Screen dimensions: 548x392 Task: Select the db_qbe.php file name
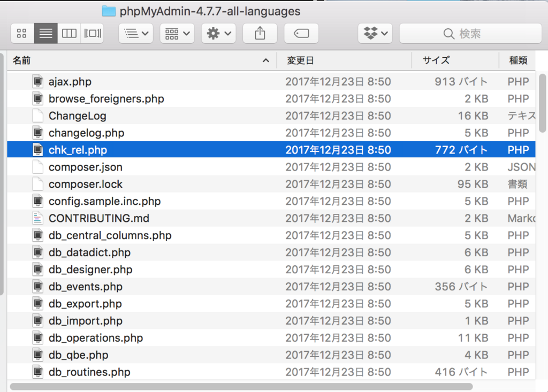(x=78, y=355)
